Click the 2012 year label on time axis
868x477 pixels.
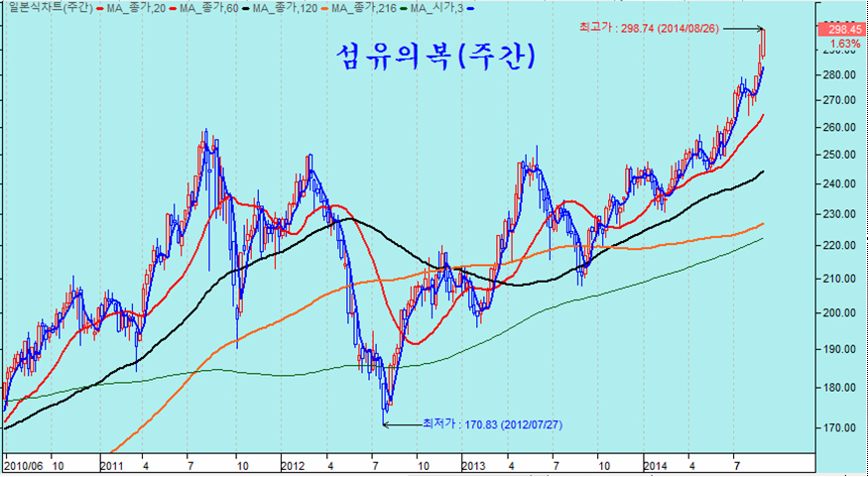pyautogui.click(x=293, y=464)
